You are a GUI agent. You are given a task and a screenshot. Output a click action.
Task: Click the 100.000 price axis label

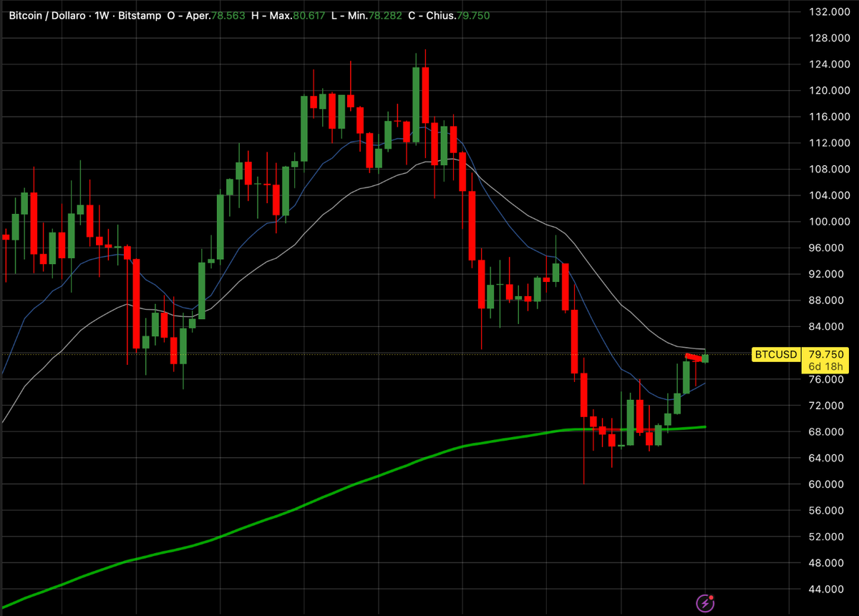[828, 222]
